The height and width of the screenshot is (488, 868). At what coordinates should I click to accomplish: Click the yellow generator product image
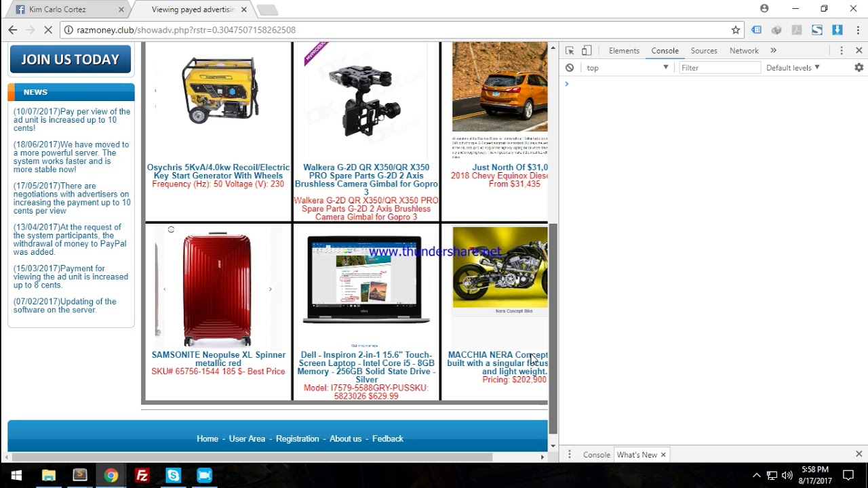218,91
